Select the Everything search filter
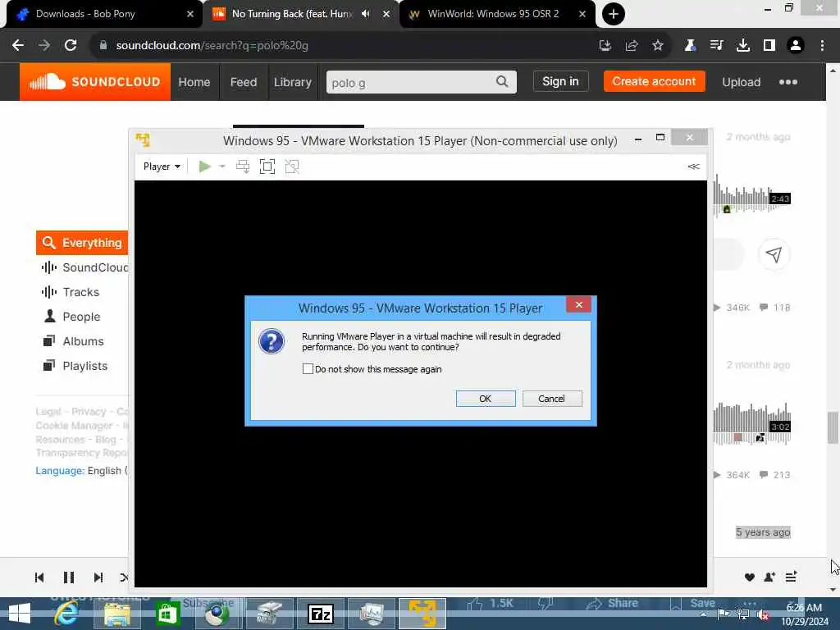Viewport: 840px width, 630px height. (82, 243)
